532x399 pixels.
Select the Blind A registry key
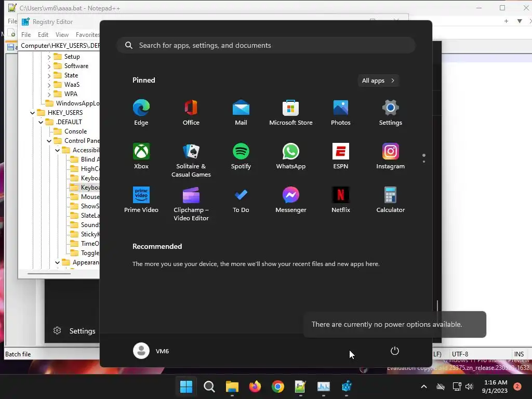point(90,159)
